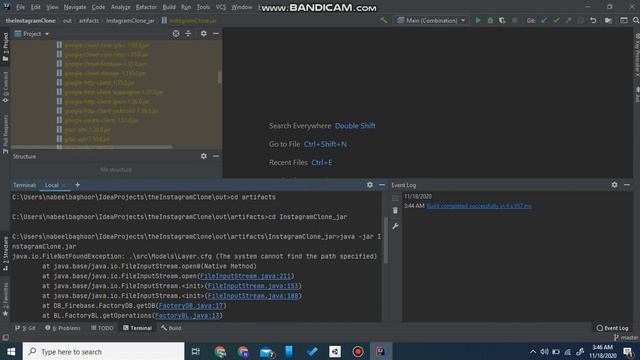
Task: Open Event Log settings gear
Action: coord(614,185)
